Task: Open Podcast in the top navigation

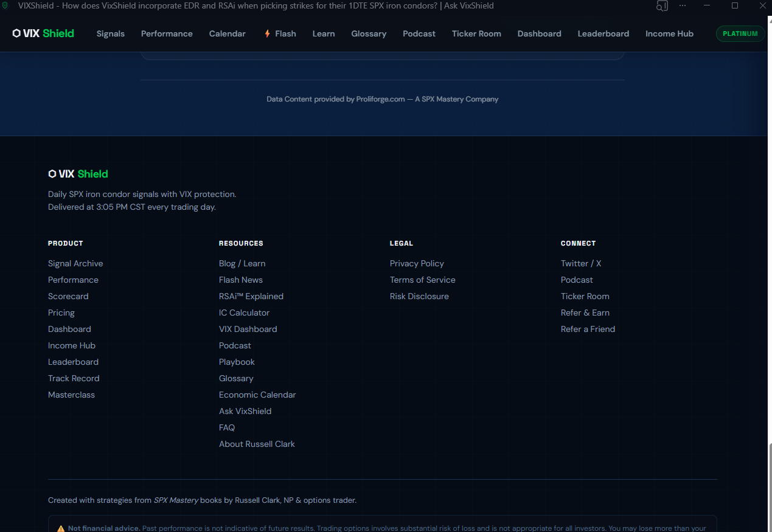Action: coord(419,33)
